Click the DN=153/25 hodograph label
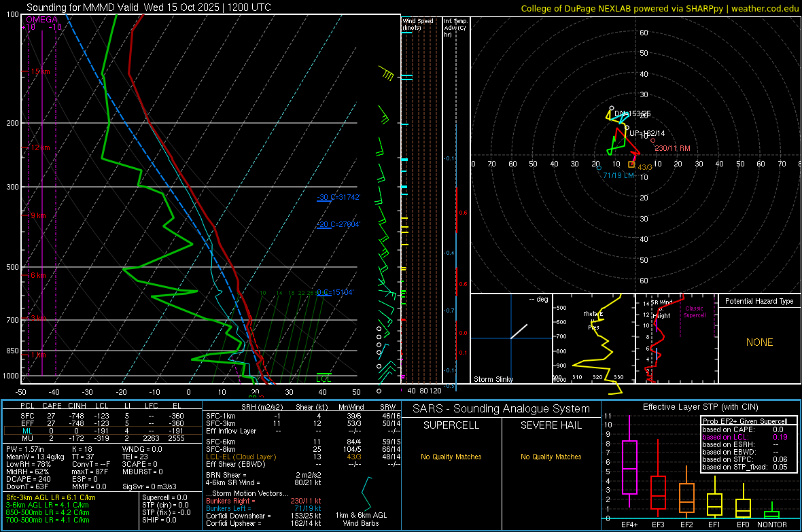This screenshot has width=802, height=532. tap(632, 113)
